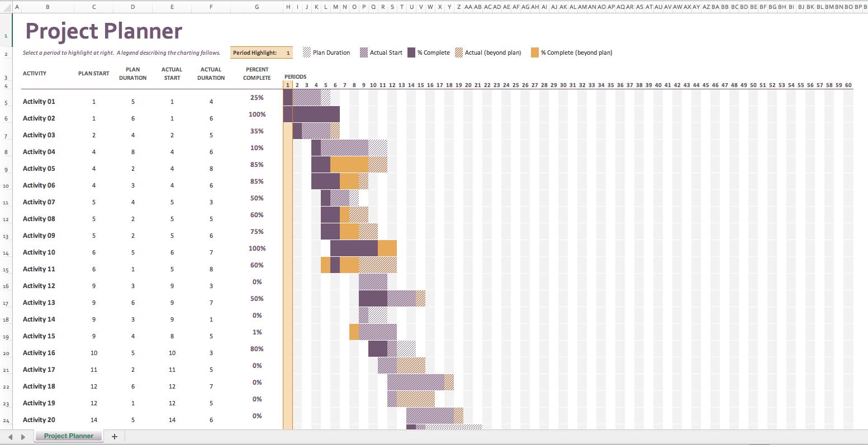Click column header G
This screenshot has height=445, width=868.
[257, 8]
